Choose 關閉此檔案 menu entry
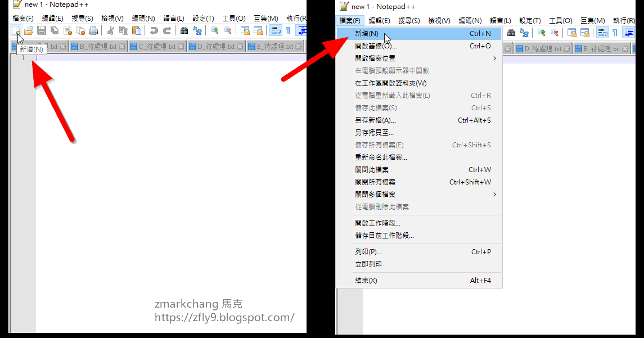The width and height of the screenshot is (644, 338). [x=419, y=170]
